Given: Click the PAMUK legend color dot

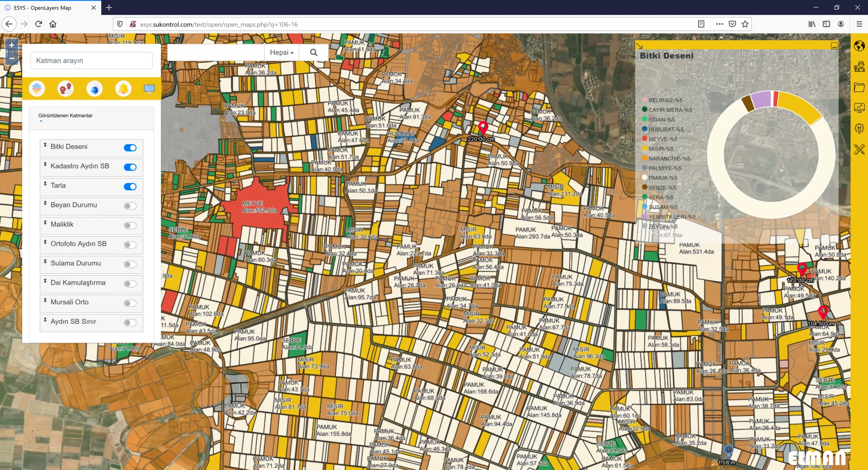Looking at the screenshot, I should pos(644,178).
